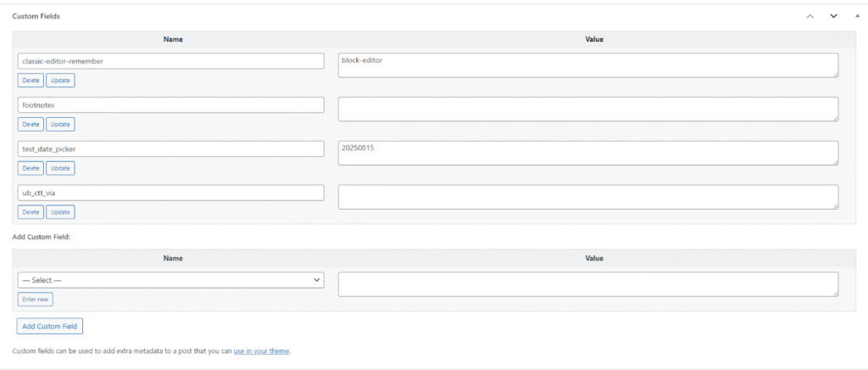Focus the new custom field value textarea

[587, 284]
